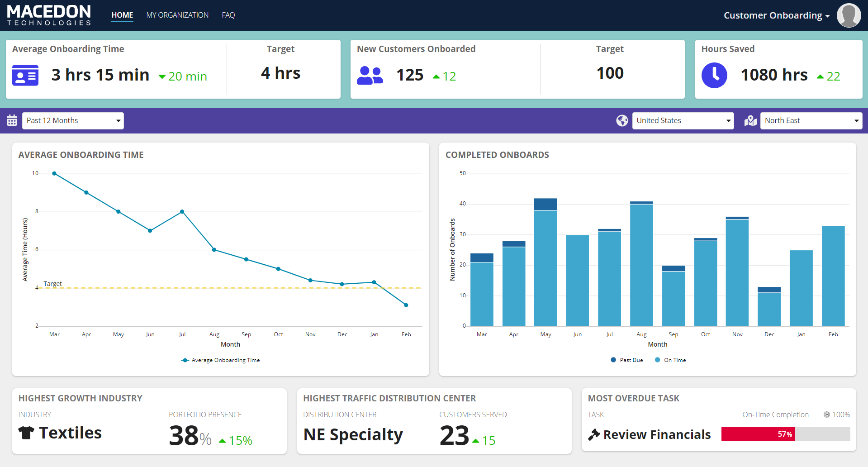Image resolution: width=868 pixels, height=467 pixels.
Task: Select the globe icon beside United States
Action: pos(622,120)
